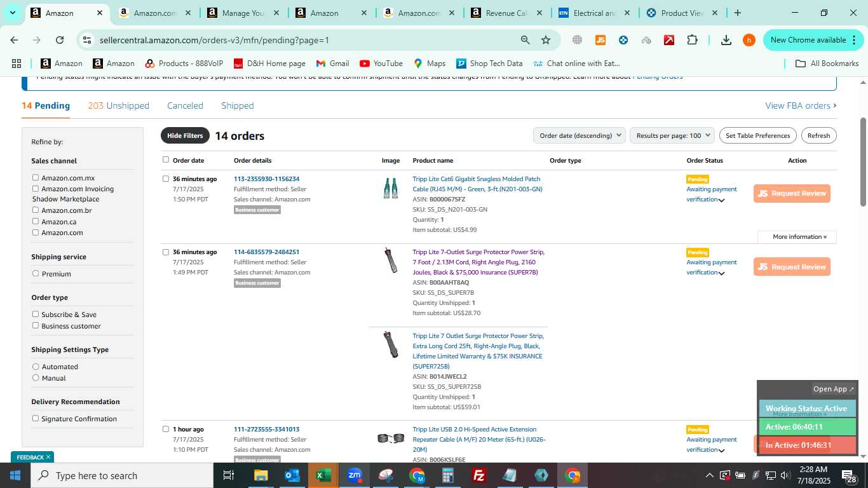The image size is (868, 488).
Task: Click the green Cat6 patch cable thumbnail
Action: 391,188
